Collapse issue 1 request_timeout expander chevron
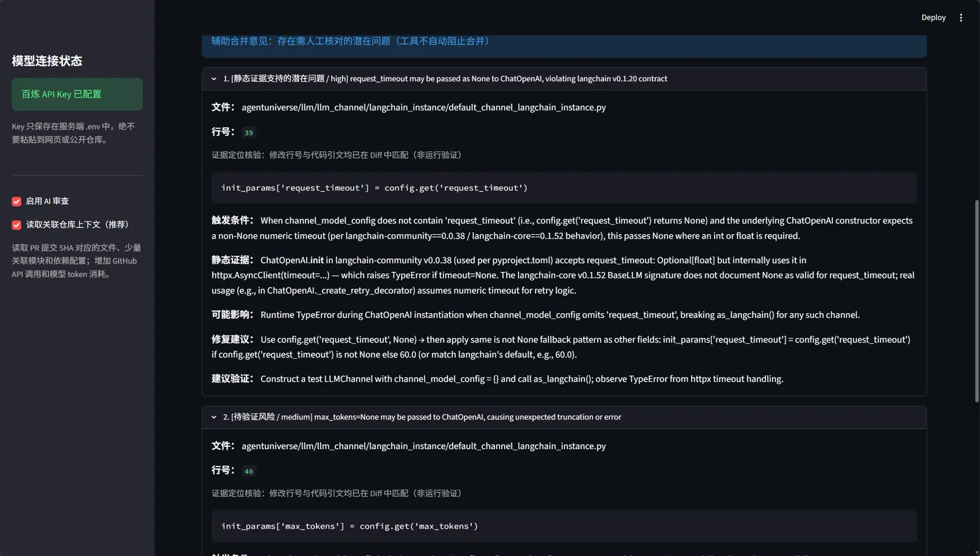 tap(214, 79)
